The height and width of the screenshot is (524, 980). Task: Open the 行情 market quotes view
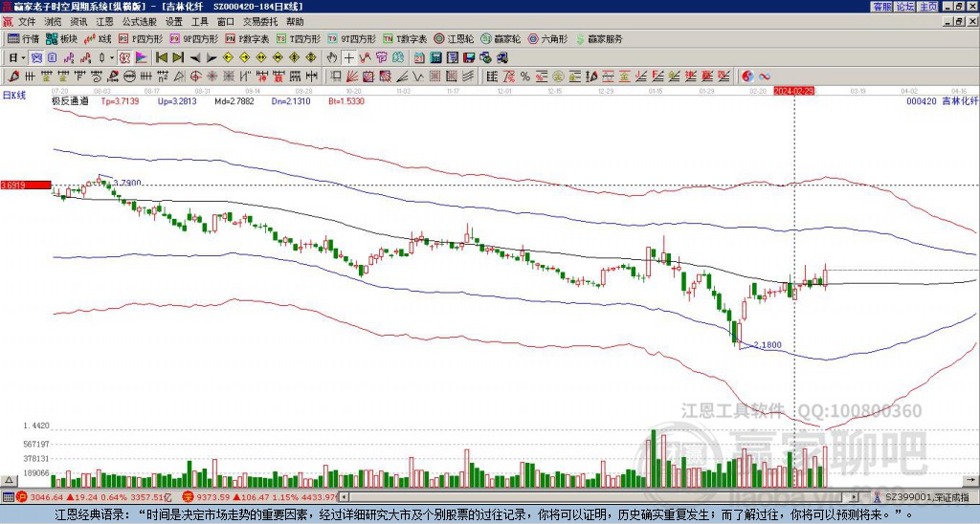pyautogui.click(x=23, y=38)
